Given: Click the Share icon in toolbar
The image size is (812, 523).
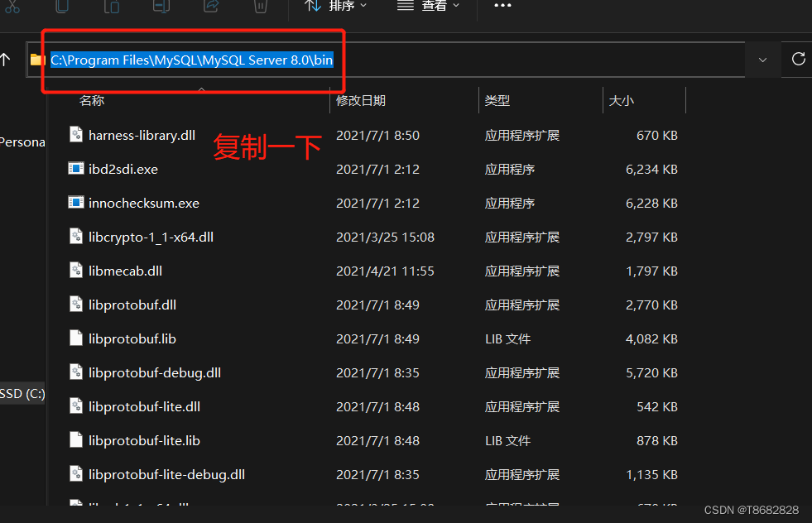Looking at the screenshot, I should point(211,7).
